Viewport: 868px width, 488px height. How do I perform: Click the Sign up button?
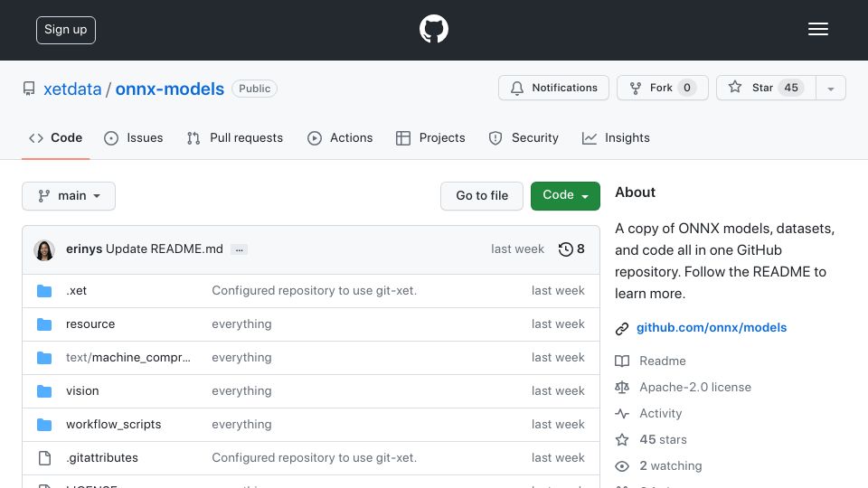66,30
